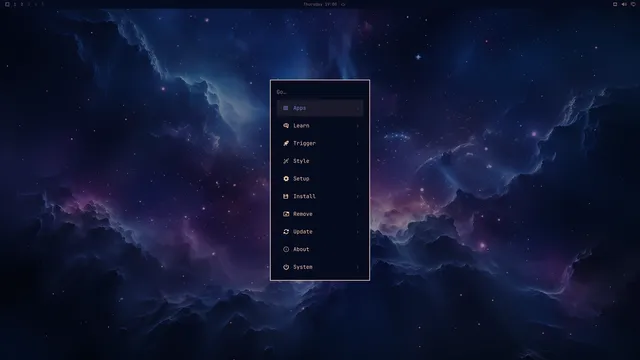Open the About menu label
Screen dimensions: 640x360
(301, 249)
